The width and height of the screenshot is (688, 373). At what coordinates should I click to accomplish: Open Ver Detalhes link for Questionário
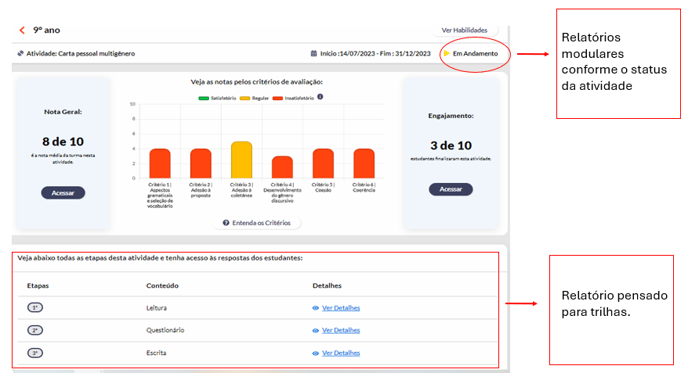[x=341, y=330]
